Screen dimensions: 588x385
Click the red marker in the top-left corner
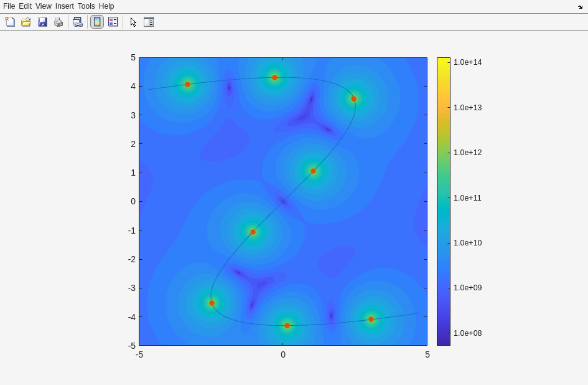click(188, 85)
